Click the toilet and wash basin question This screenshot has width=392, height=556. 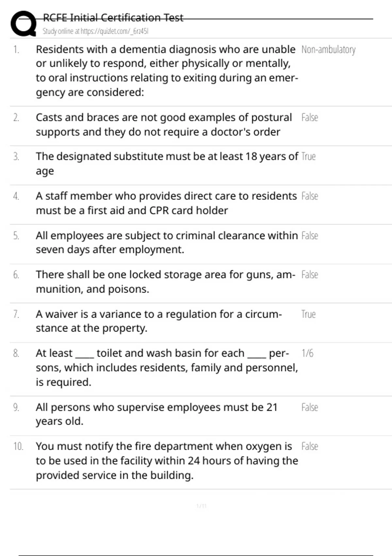point(167,367)
